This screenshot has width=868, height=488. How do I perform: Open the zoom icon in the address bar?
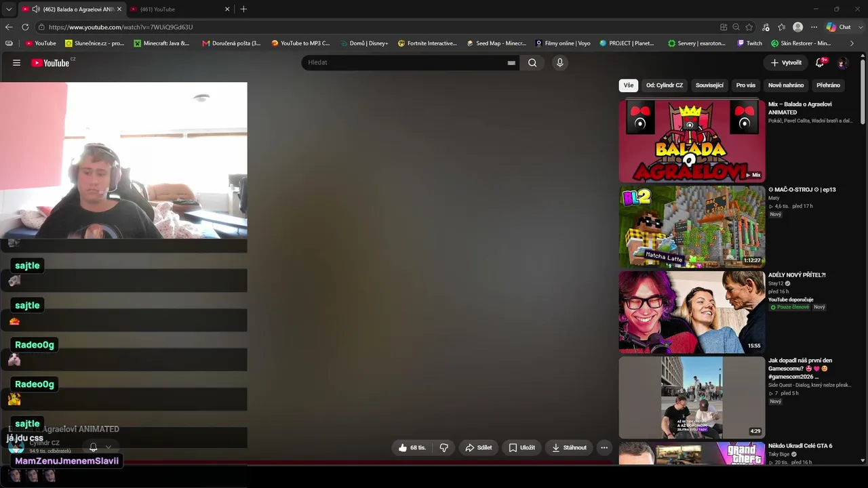coord(736,27)
